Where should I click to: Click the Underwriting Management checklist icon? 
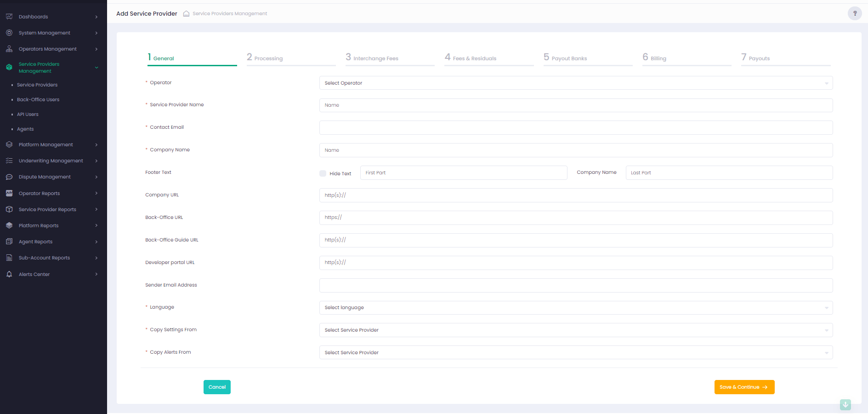click(9, 161)
